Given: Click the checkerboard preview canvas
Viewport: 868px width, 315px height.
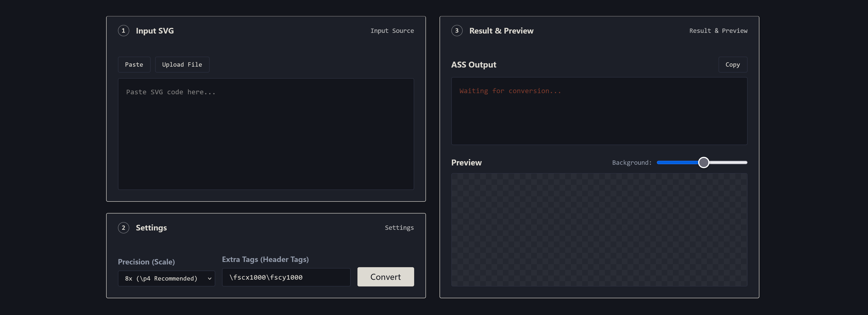Looking at the screenshot, I should pyautogui.click(x=599, y=230).
